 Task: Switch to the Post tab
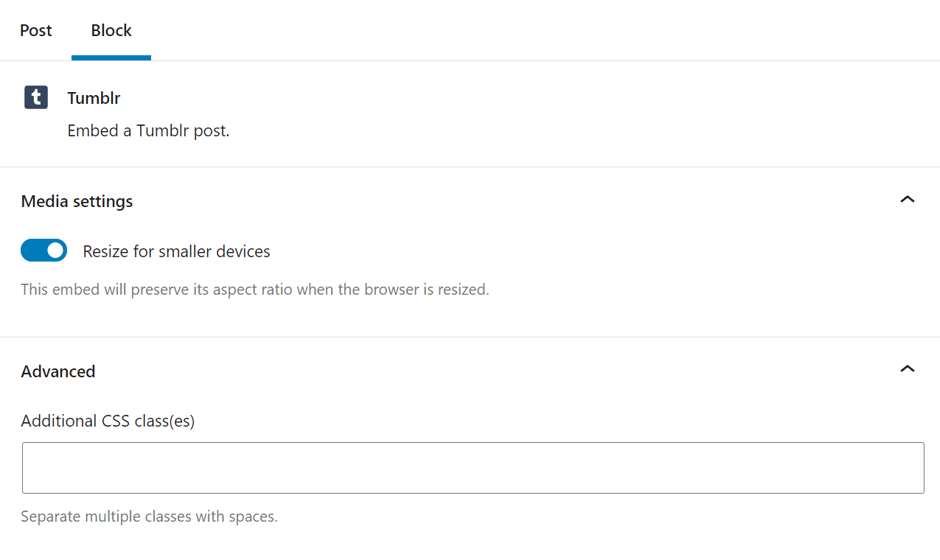pos(35,30)
